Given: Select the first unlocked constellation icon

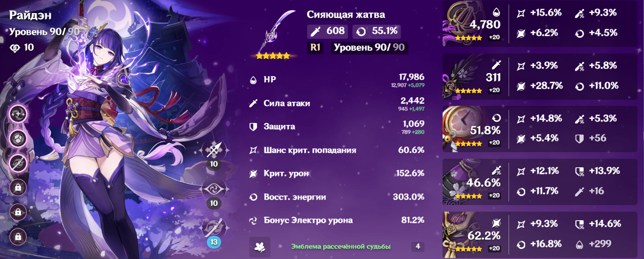Looking at the screenshot, I should (18, 114).
